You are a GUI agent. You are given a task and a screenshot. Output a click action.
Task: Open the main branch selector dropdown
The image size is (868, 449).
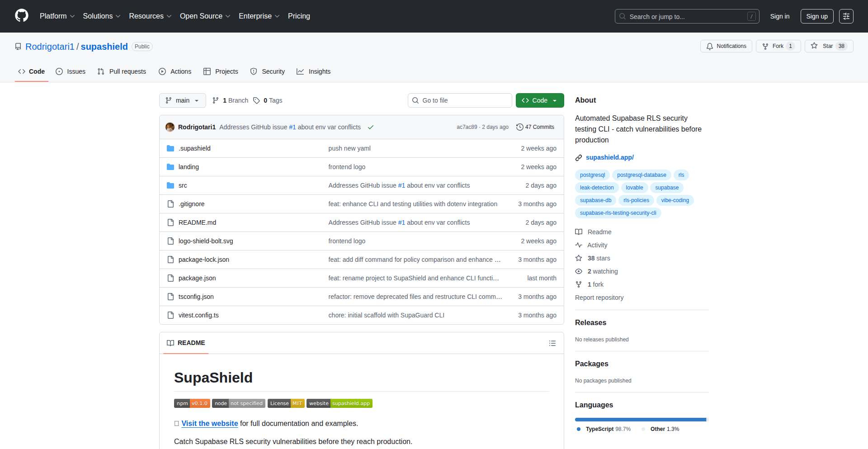183,100
